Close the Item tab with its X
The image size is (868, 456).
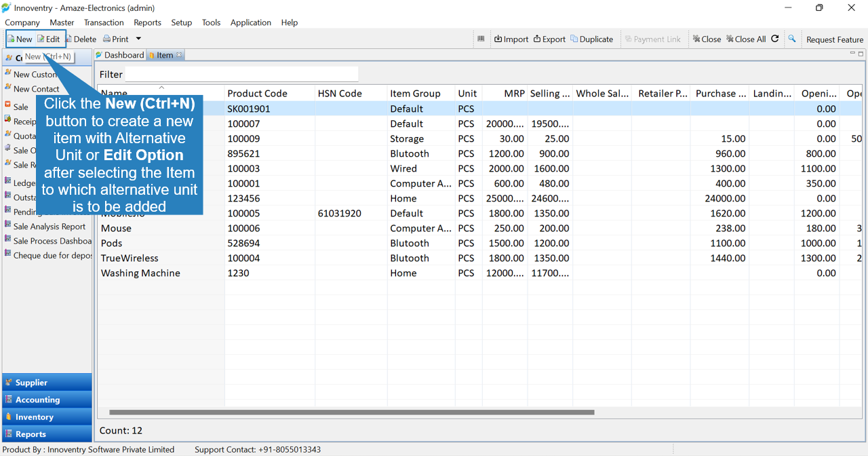coord(180,55)
